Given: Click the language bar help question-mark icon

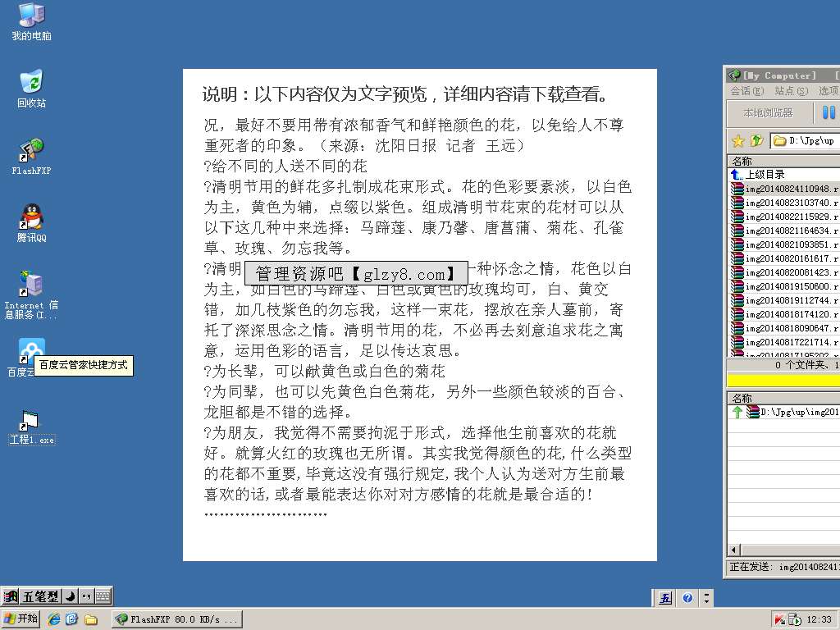Looking at the screenshot, I should pos(688,598).
